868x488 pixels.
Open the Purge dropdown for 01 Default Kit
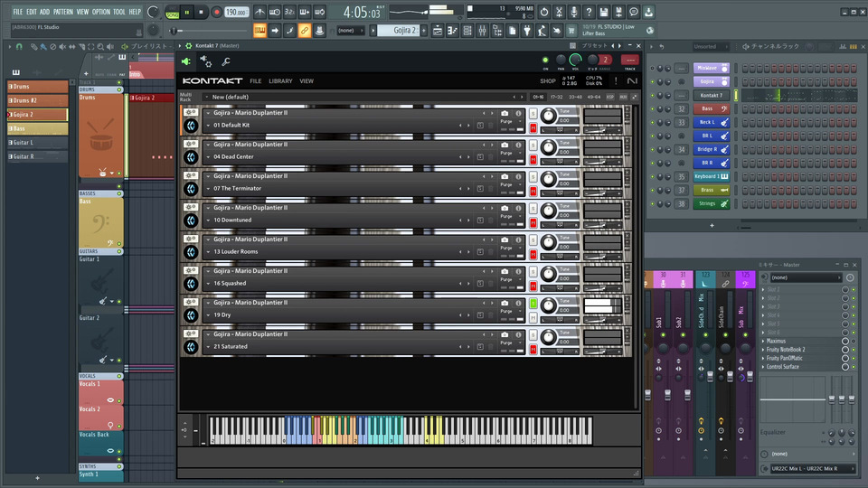[x=512, y=122]
